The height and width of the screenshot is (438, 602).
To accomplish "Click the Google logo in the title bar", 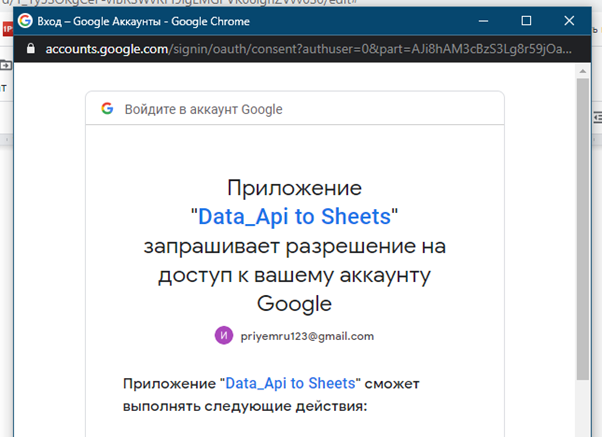I will point(25,21).
